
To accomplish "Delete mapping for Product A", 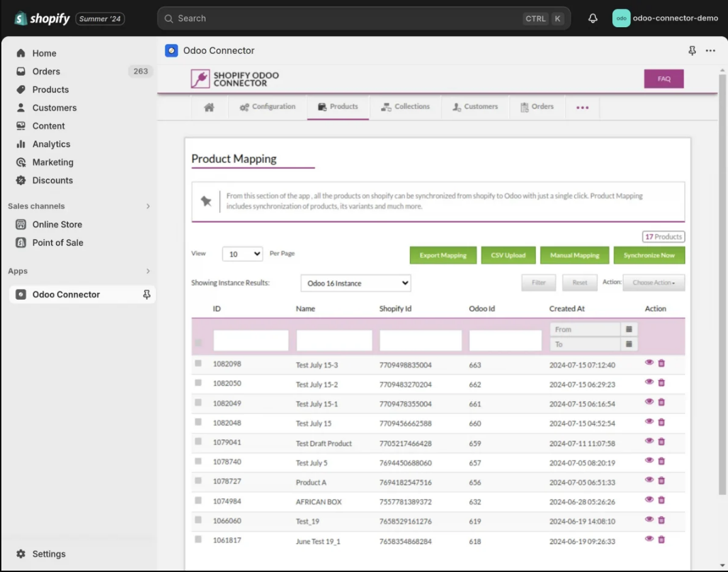I will (661, 481).
